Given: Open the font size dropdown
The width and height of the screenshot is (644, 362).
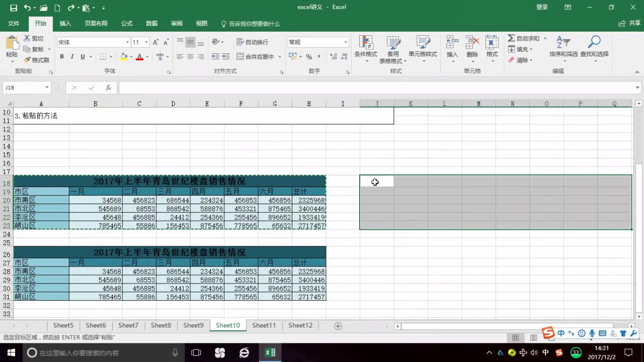Looking at the screenshot, I should [147, 42].
